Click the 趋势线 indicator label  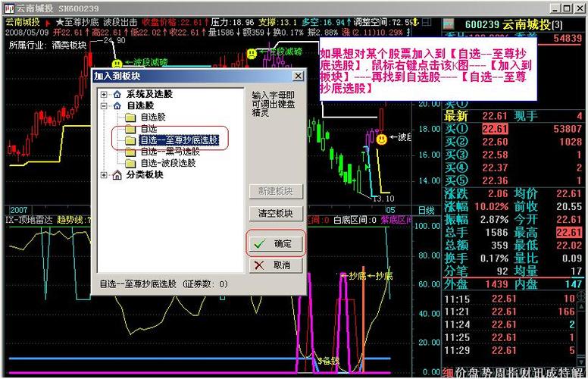[73, 220]
